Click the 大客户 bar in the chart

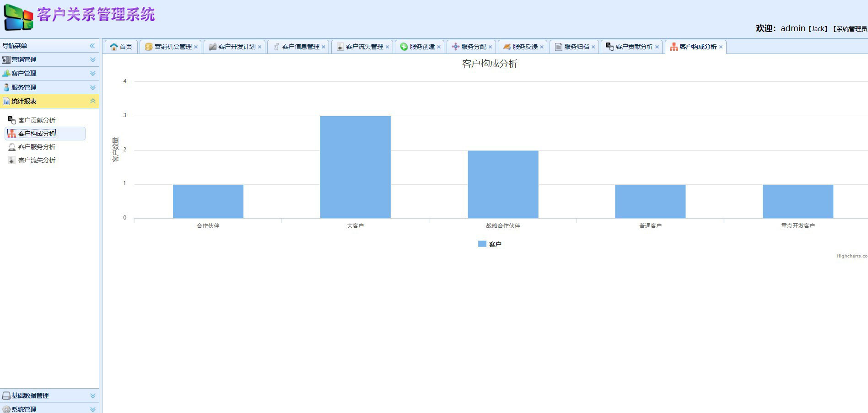pyautogui.click(x=355, y=167)
